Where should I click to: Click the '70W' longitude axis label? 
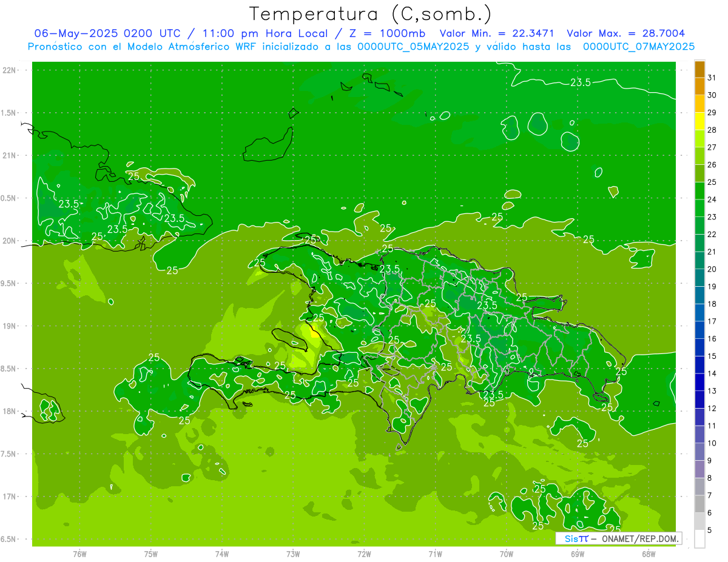pos(506,554)
